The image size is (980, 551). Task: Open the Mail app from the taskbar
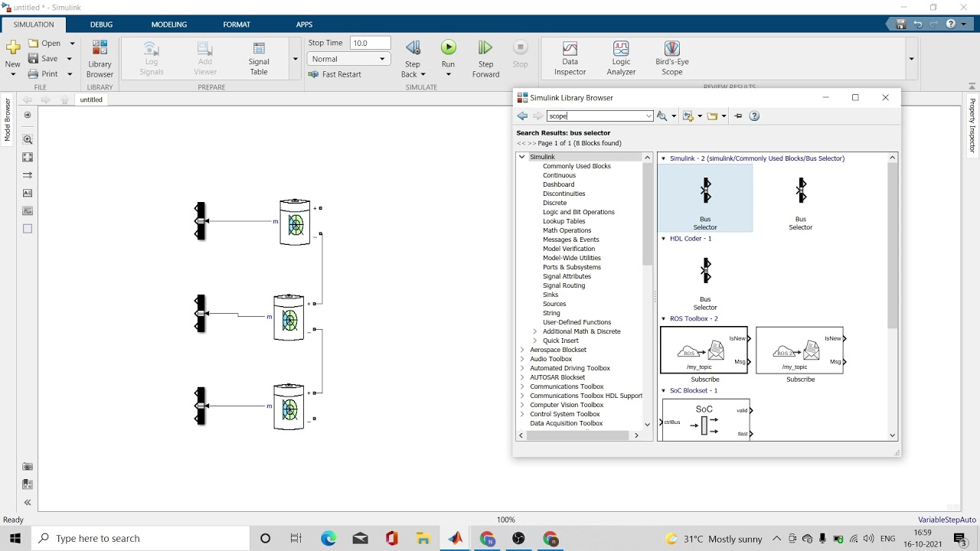tap(361, 539)
